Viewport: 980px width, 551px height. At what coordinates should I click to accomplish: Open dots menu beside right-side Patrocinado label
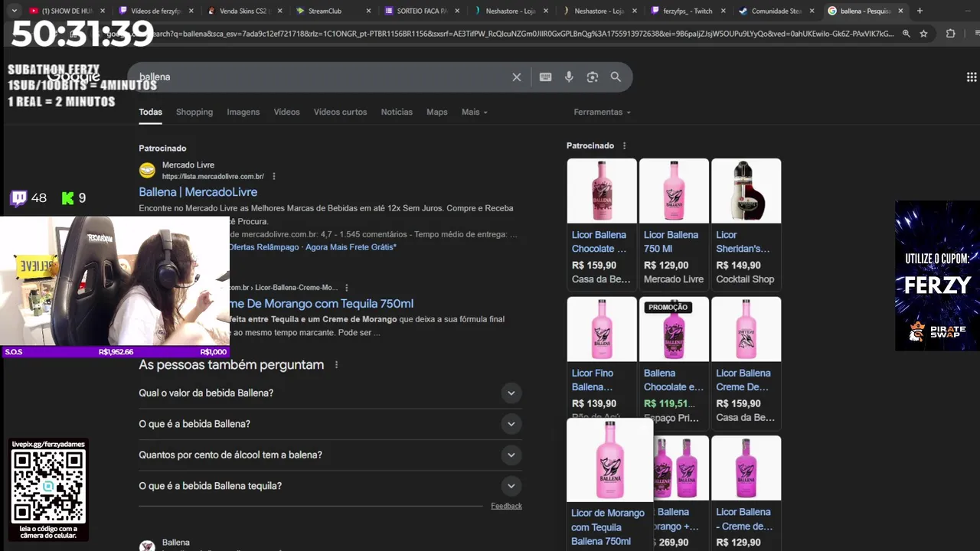click(624, 145)
